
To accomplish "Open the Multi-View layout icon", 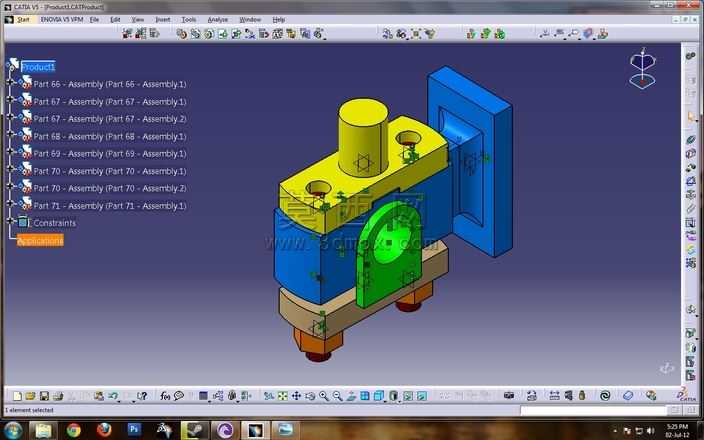I will (365, 396).
